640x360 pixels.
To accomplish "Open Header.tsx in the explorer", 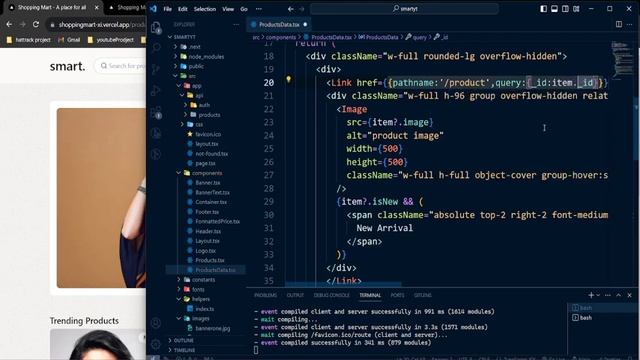I will point(208,231).
